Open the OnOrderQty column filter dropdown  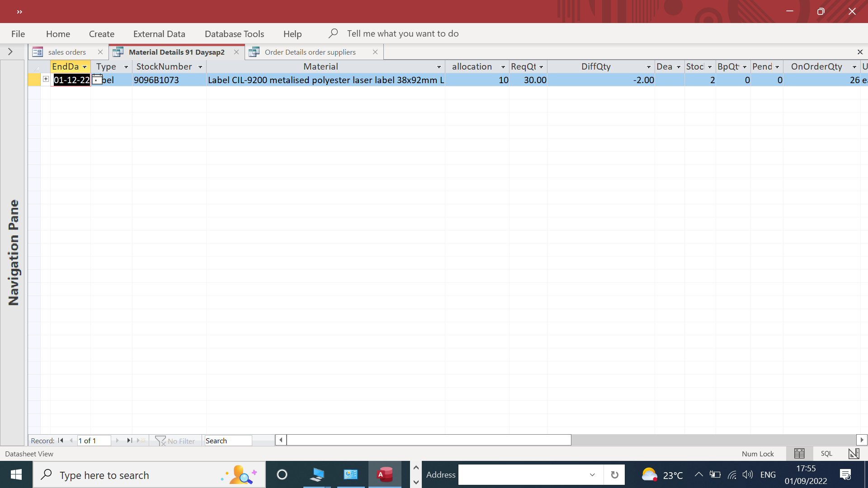click(x=854, y=67)
